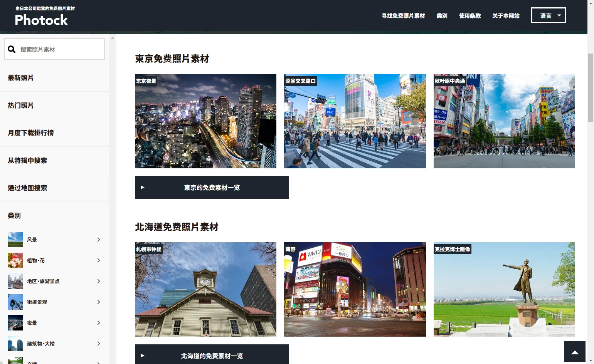
Task: Click the 北海道的免费素材一览 button
Action: point(212,355)
